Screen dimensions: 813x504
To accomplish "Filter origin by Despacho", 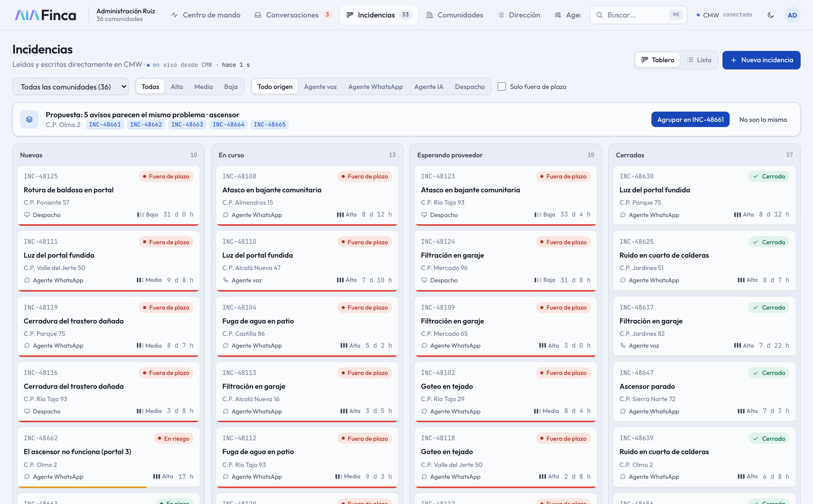I will pos(470,87).
